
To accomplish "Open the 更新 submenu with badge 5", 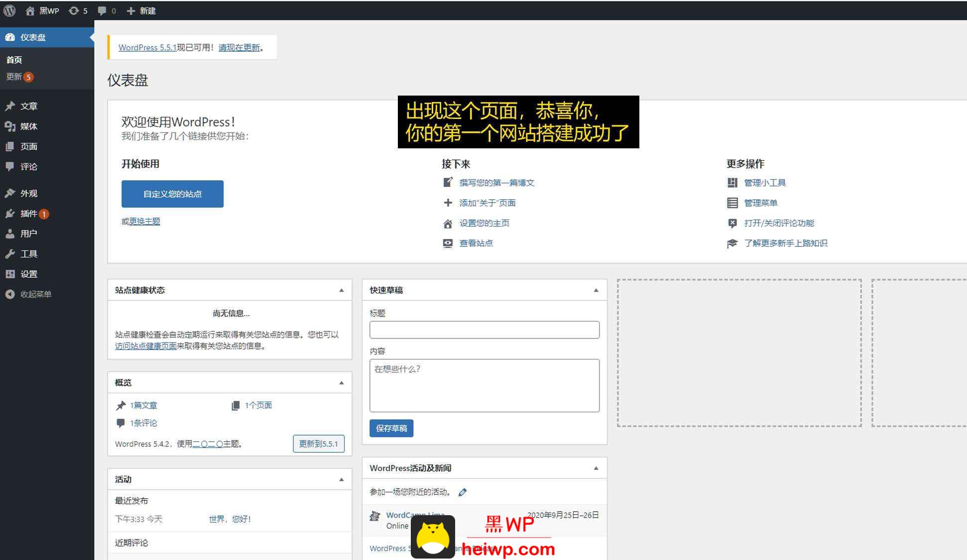I will point(19,77).
